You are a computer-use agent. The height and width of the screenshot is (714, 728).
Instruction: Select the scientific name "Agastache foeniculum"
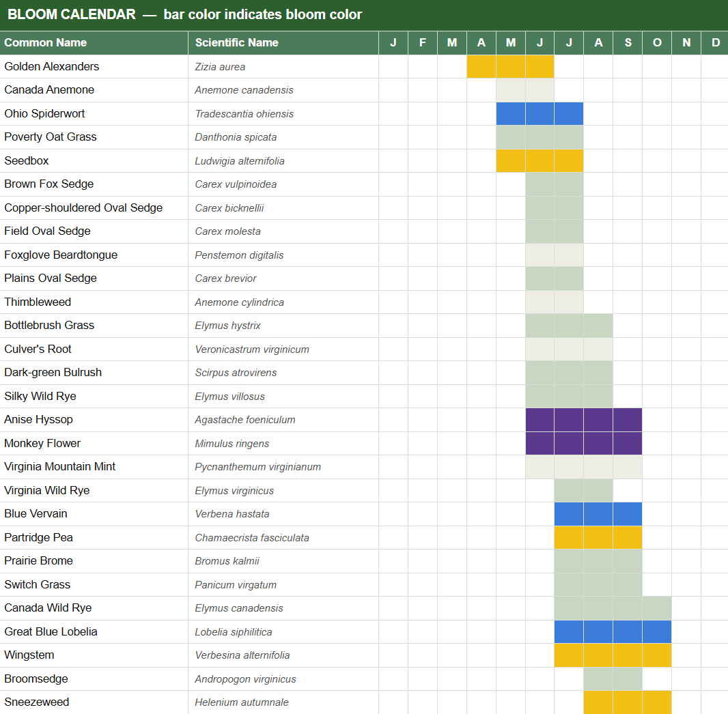pyautogui.click(x=245, y=419)
